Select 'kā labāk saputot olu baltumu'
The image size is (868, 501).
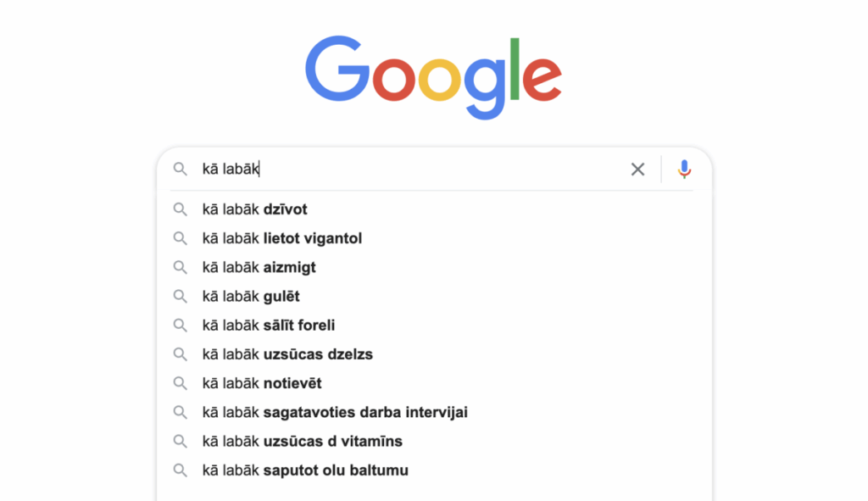[x=305, y=470]
